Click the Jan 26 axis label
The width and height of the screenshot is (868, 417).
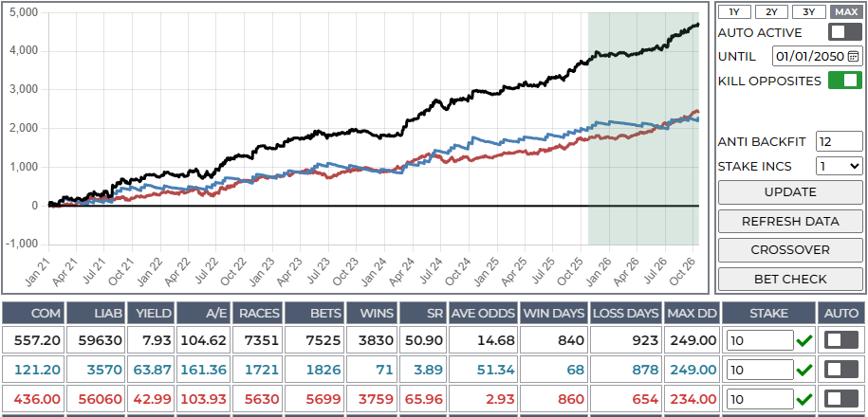click(x=599, y=271)
